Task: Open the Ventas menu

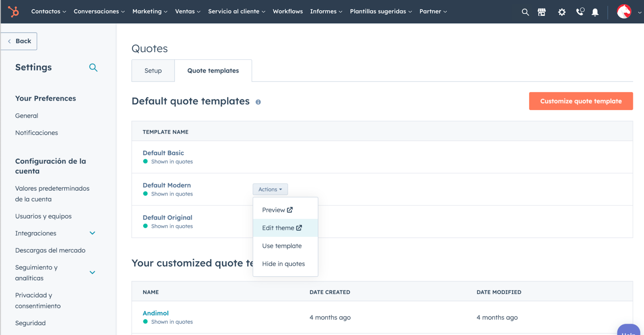Action: coord(188,12)
